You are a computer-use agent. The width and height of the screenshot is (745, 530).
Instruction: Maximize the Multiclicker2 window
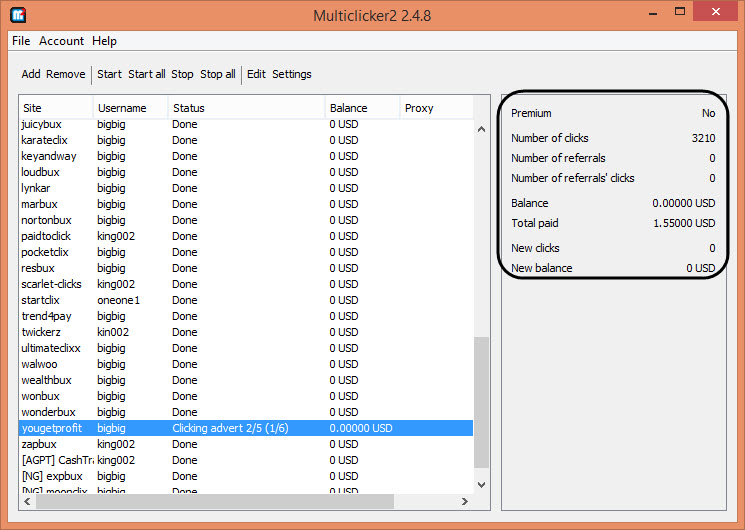[x=680, y=12]
